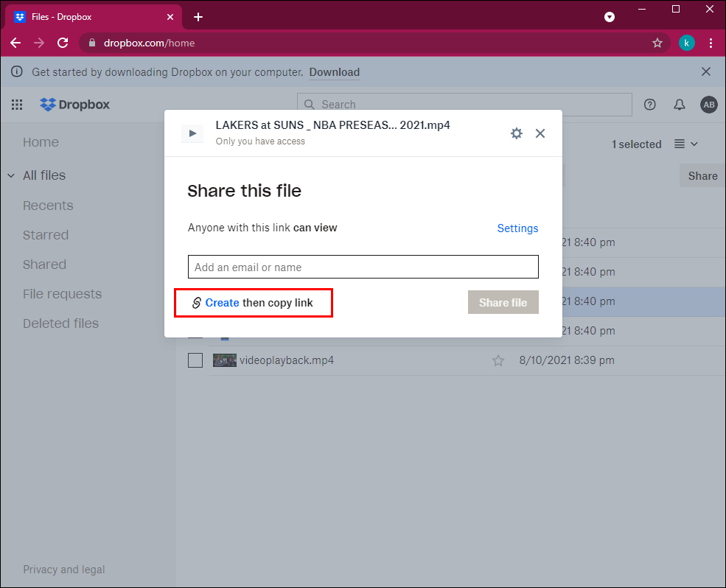Open the app grid launcher icon
726x588 pixels.
pos(17,105)
